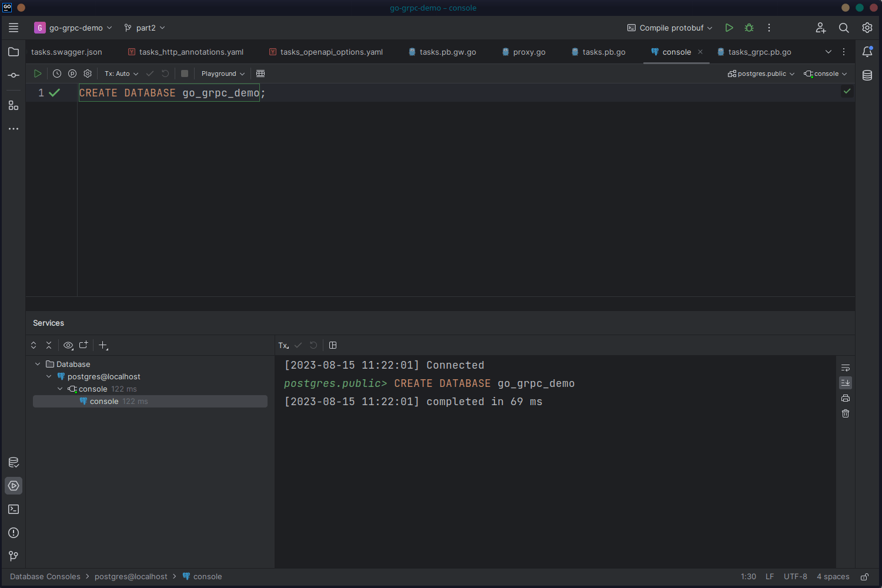This screenshot has height=588, width=882.
Task: Open the Tx: Auto transaction dropdown
Action: 121,73
